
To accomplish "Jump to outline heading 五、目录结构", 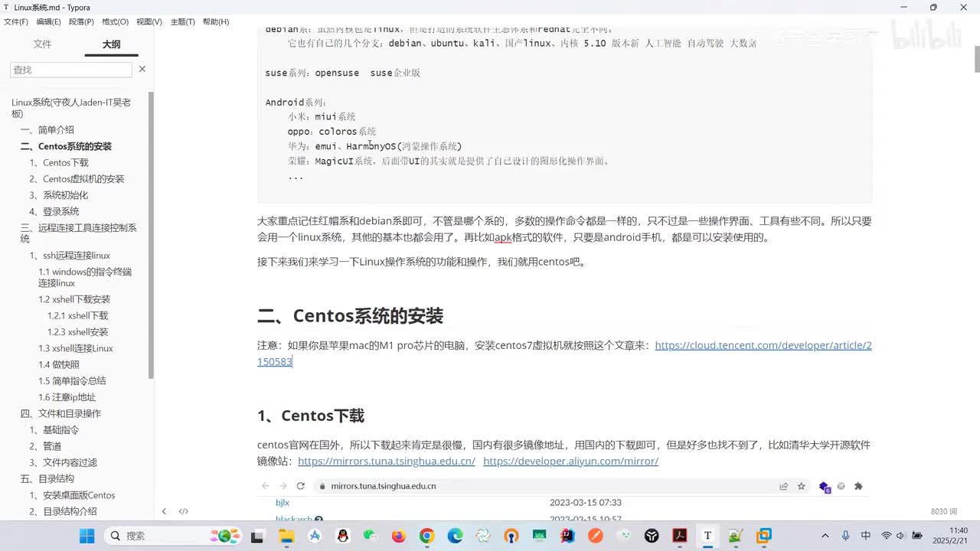I will (47, 479).
